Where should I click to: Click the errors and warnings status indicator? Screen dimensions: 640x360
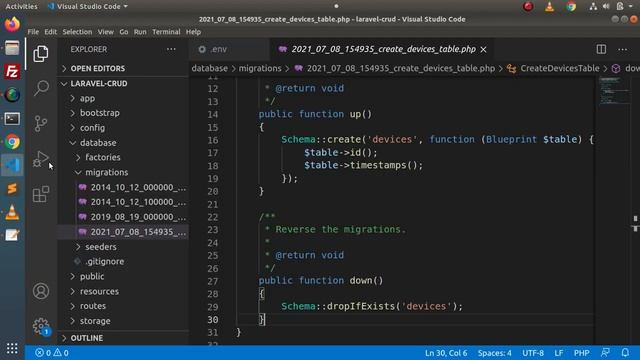point(52,353)
